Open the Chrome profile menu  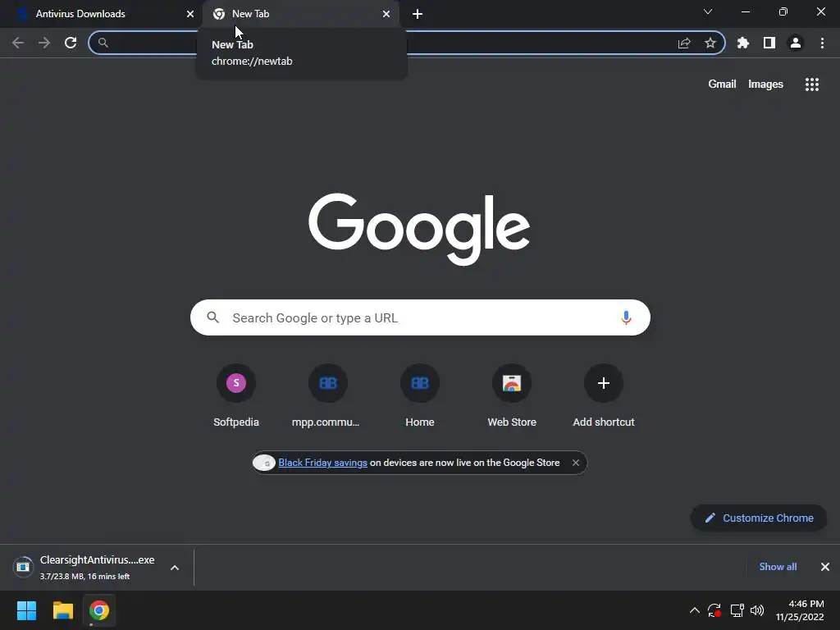[x=796, y=43]
